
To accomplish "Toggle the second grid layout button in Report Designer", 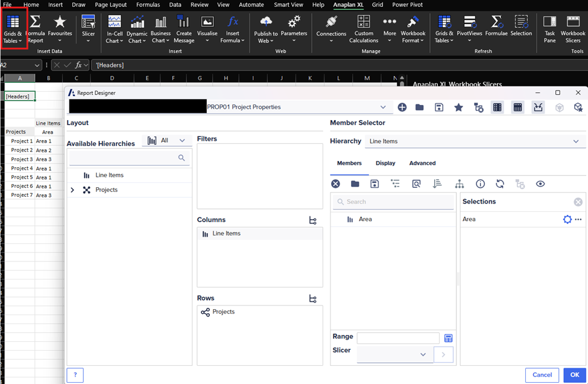I will tap(517, 107).
